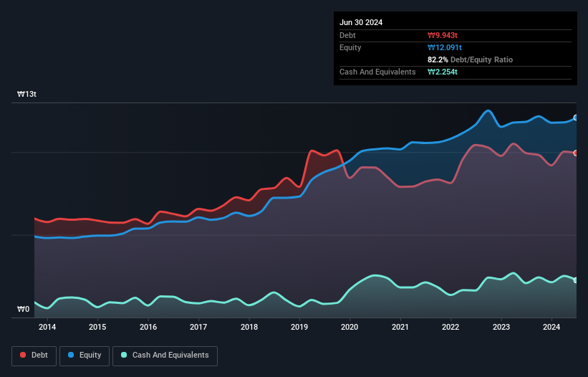Click the 2024 x-axis label

tap(551, 327)
